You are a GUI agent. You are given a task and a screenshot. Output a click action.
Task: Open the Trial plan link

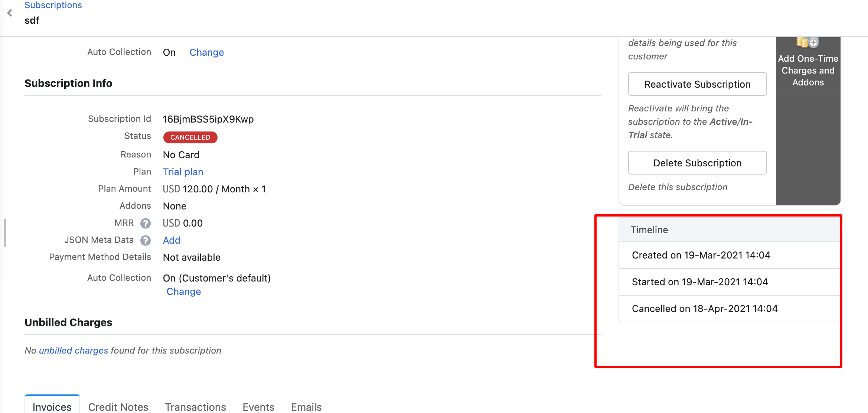click(183, 172)
